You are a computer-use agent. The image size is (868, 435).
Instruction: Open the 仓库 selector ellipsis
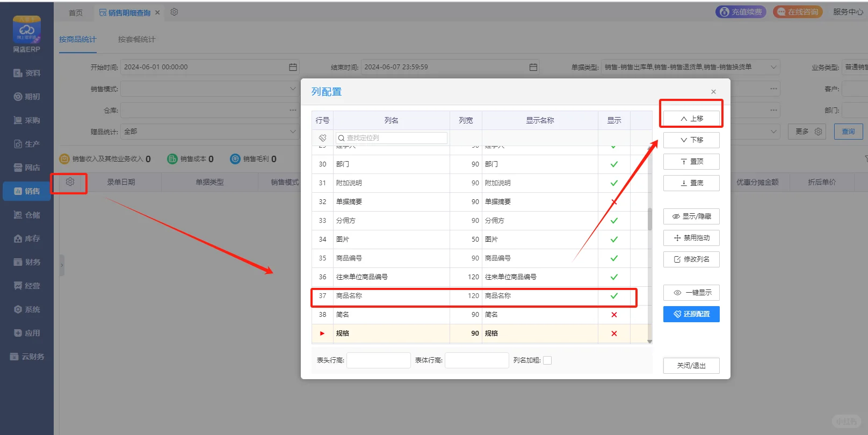coord(293,110)
